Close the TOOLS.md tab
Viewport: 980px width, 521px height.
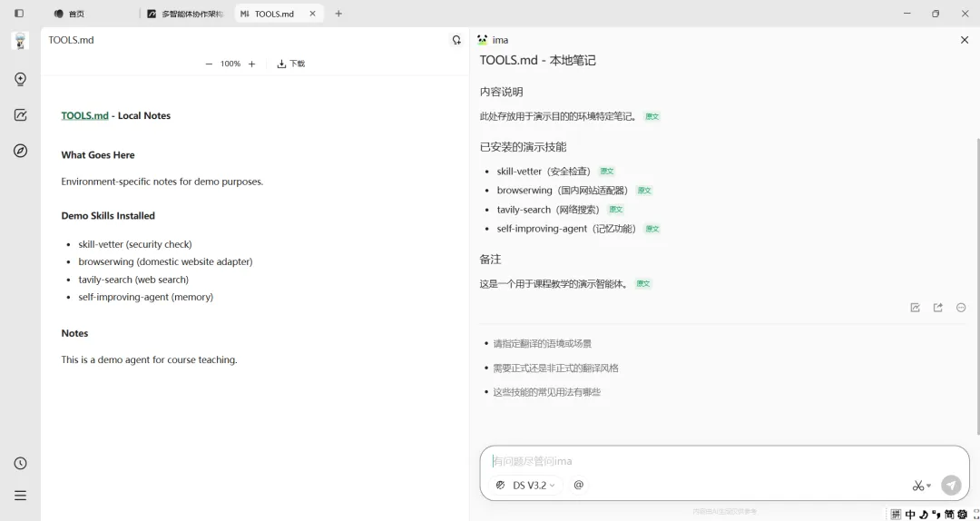click(312, 13)
